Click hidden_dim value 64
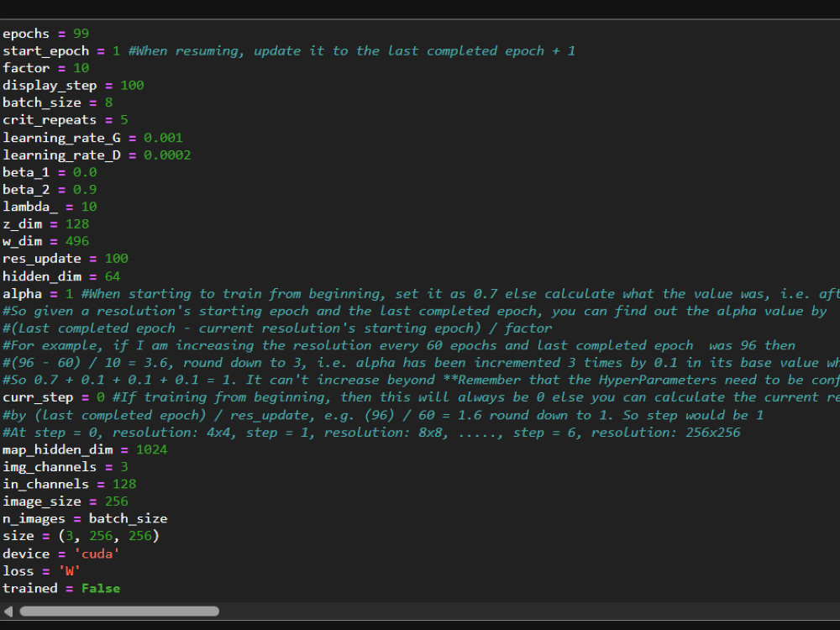This screenshot has height=630, width=840. tap(113, 276)
